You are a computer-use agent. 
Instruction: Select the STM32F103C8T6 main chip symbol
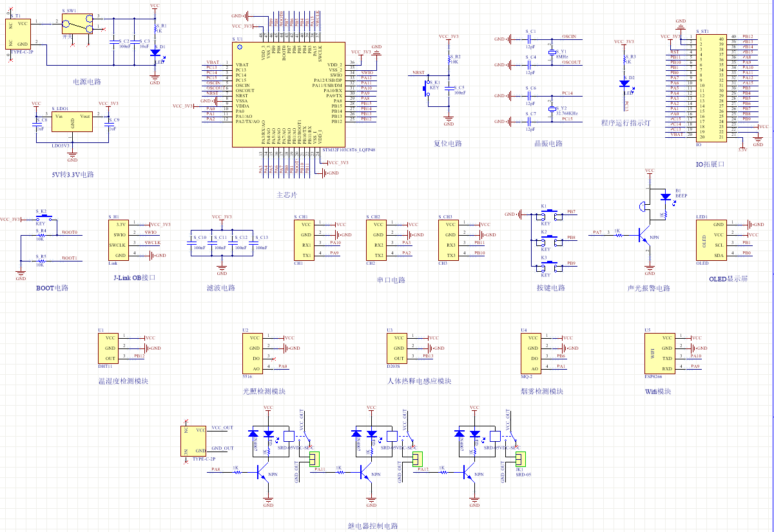tap(288, 95)
